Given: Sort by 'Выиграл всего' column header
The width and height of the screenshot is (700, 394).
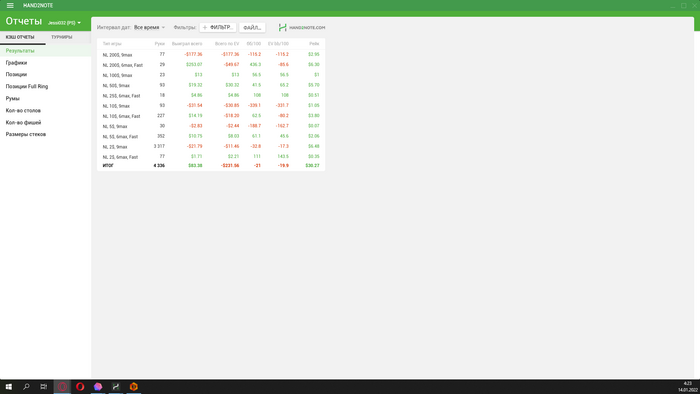Looking at the screenshot, I should (187, 44).
